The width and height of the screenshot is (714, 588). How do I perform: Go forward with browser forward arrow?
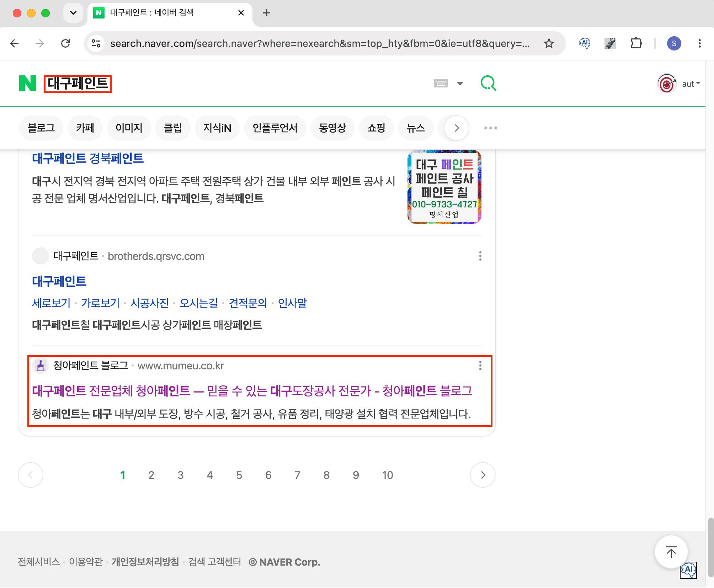40,43
